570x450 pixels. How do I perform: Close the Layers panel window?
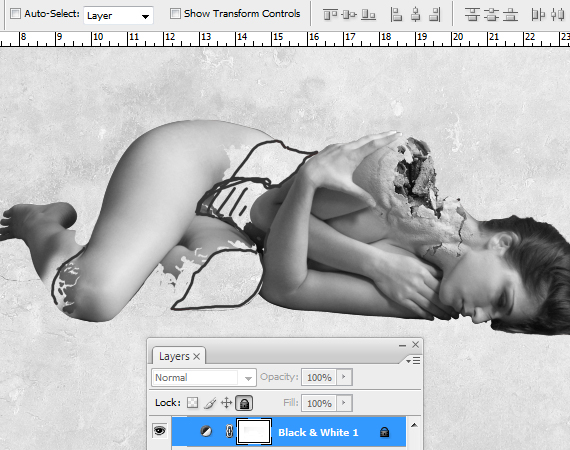[x=416, y=345]
